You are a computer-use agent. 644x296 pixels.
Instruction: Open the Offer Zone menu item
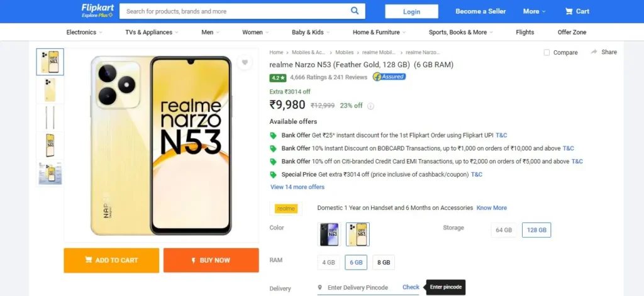[x=572, y=32]
